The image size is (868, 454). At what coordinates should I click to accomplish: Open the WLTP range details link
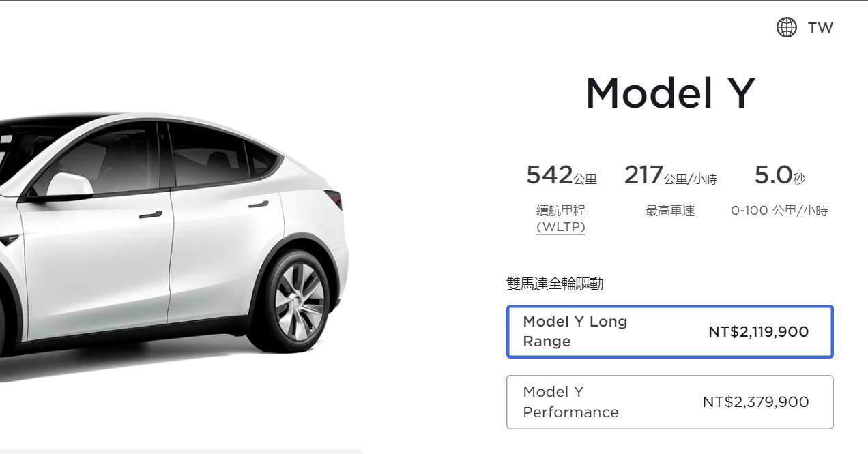[561, 227]
